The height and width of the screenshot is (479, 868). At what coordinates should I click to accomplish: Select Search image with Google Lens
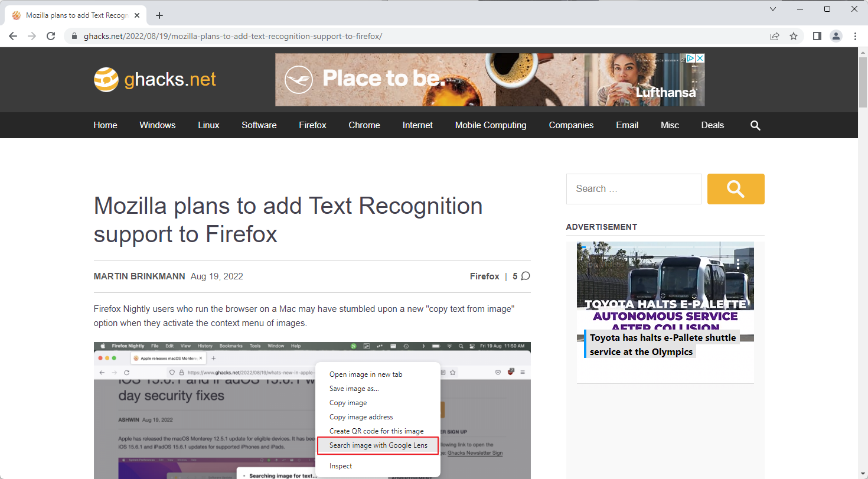pyautogui.click(x=378, y=445)
